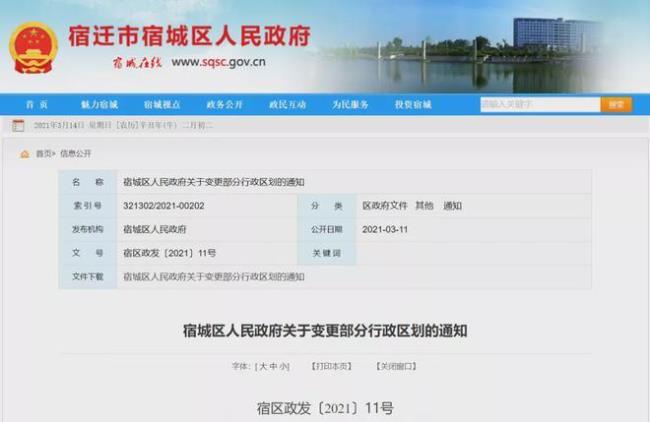Click the www.sqsc.gov.cn website address
Image resolution: width=650 pixels, height=422 pixels.
(x=218, y=62)
